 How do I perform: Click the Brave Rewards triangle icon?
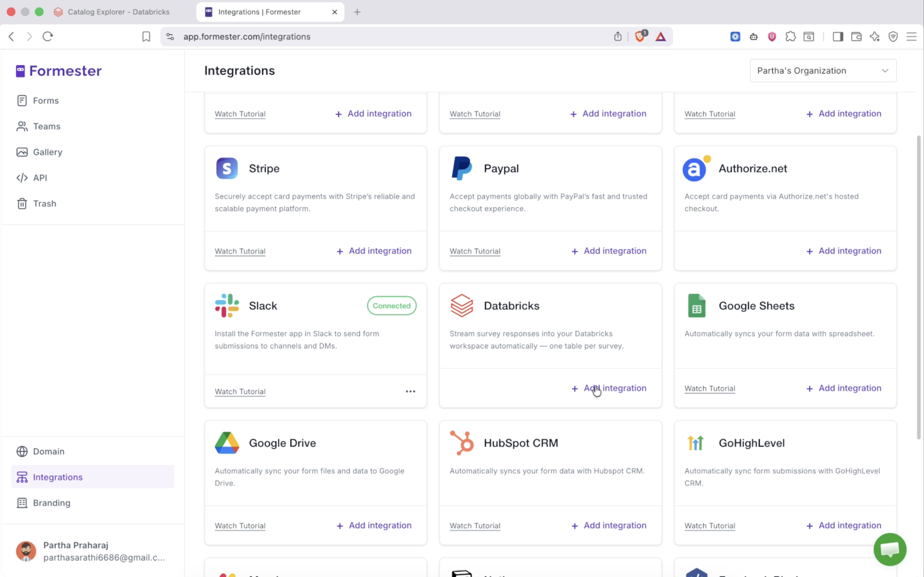[x=661, y=37]
